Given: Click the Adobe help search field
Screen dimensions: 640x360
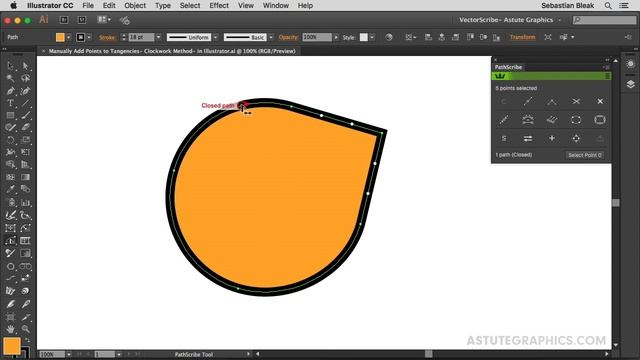Looking at the screenshot, I should 604,20.
